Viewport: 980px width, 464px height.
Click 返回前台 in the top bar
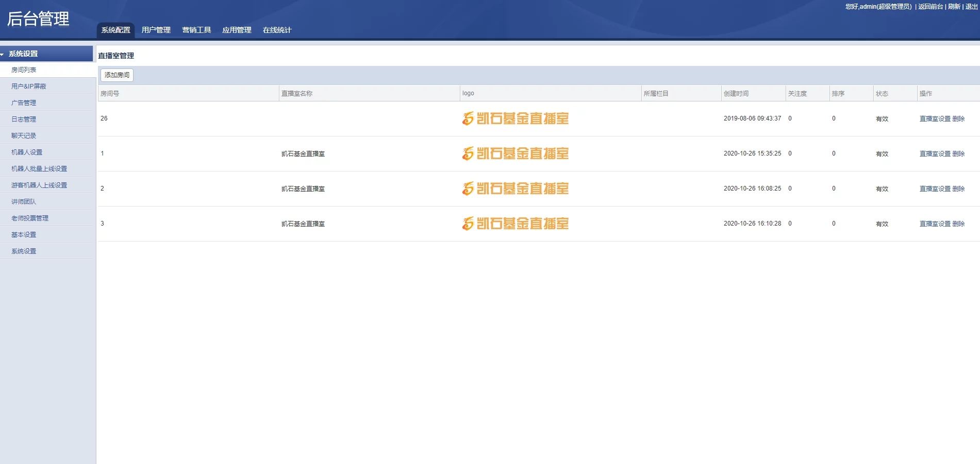pyautogui.click(x=931, y=7)
